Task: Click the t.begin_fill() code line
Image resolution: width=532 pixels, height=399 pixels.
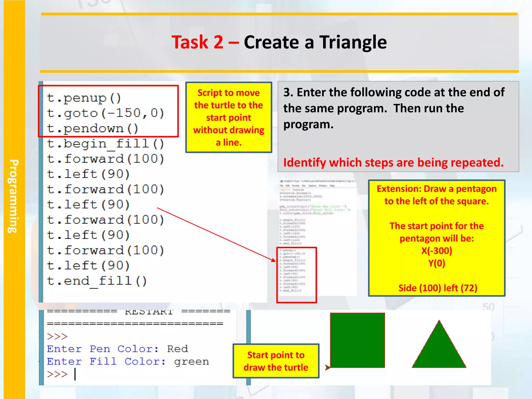Action: coord(105,144)
